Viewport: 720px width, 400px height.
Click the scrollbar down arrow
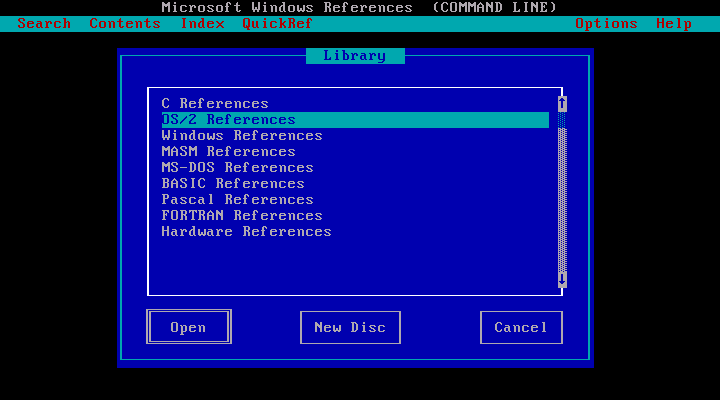562,280
